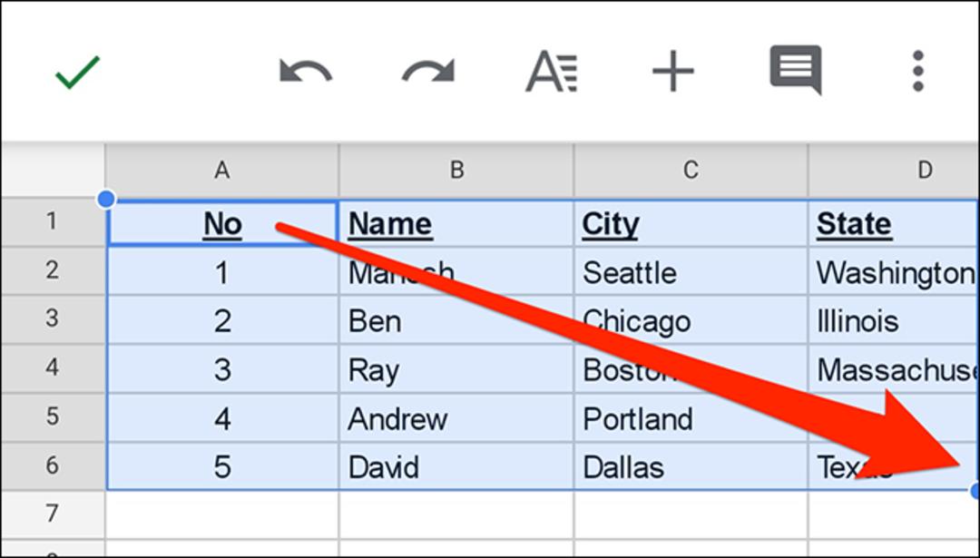
Task: Tap the plus insert icon
Action: [673, 72]
